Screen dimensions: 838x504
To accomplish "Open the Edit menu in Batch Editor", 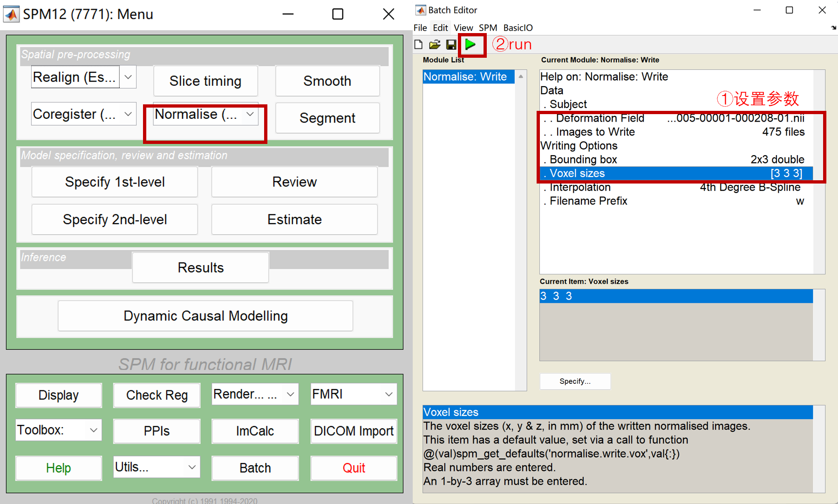I will [440, 28].
